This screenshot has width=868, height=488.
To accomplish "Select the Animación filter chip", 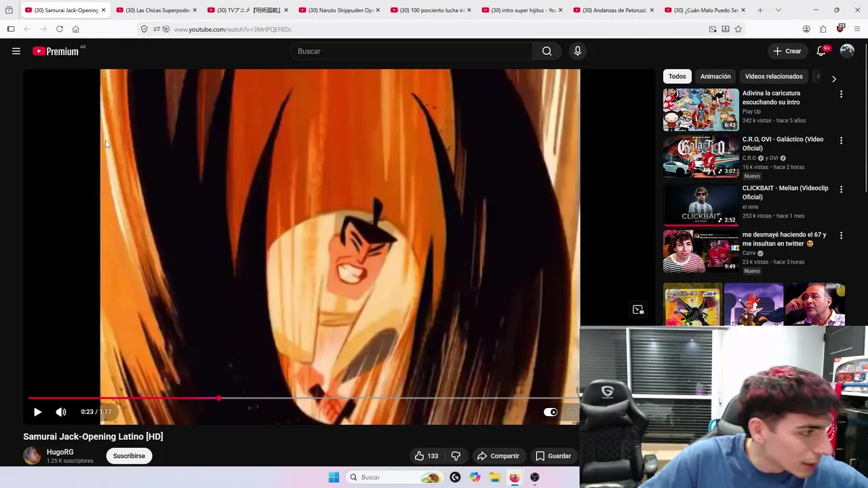I will pyautogui.click(x=715, y=77).
